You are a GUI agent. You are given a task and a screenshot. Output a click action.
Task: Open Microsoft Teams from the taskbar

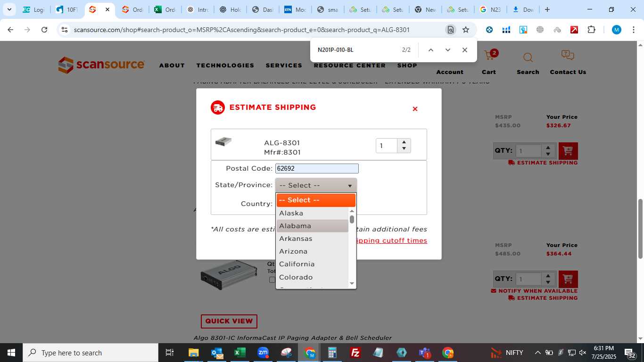coord(425,353)
